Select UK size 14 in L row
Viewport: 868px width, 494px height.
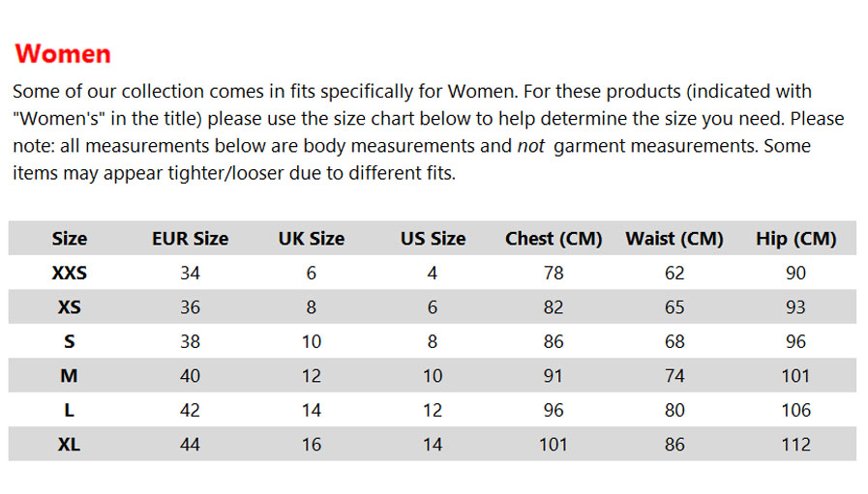coord(312,410)
